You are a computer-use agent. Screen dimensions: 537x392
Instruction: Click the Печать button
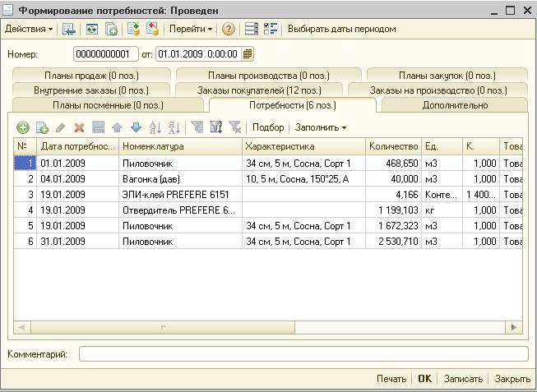coord(391,379)
